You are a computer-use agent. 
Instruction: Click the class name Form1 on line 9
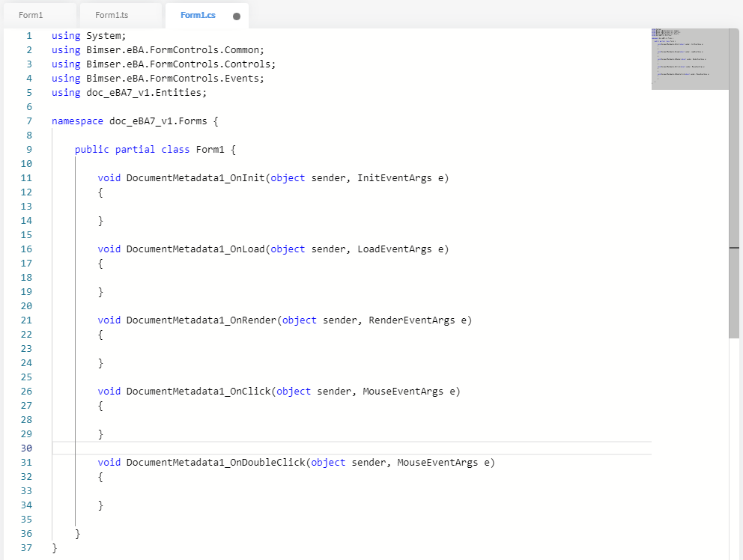pos(210,149)
